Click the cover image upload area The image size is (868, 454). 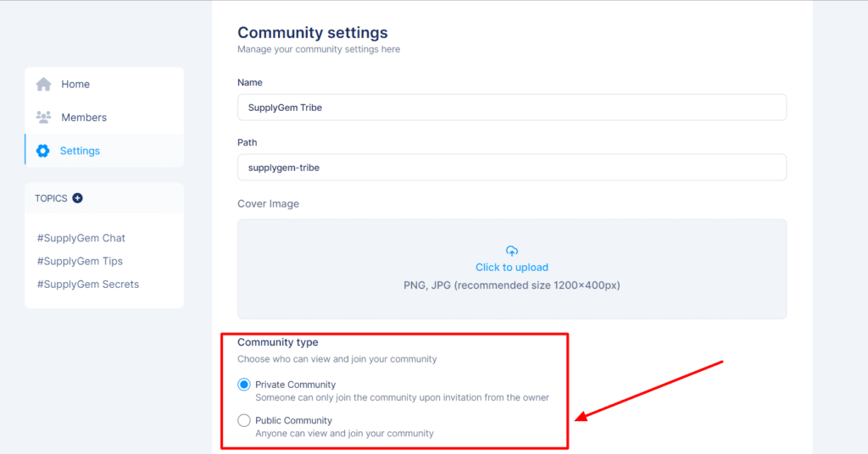512,269
